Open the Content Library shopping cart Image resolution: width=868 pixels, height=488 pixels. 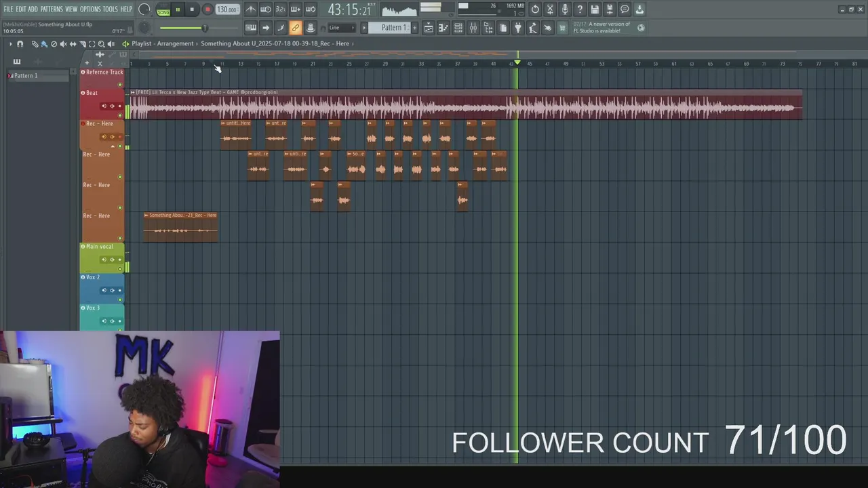(x=562, y=28)
